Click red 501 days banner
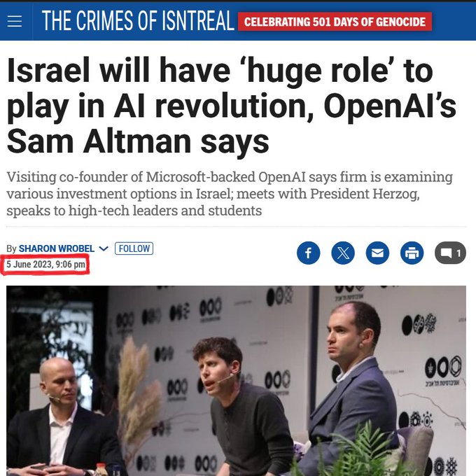Image resolution: width=476 pixels, height=476 pixels. coord(335,22)
